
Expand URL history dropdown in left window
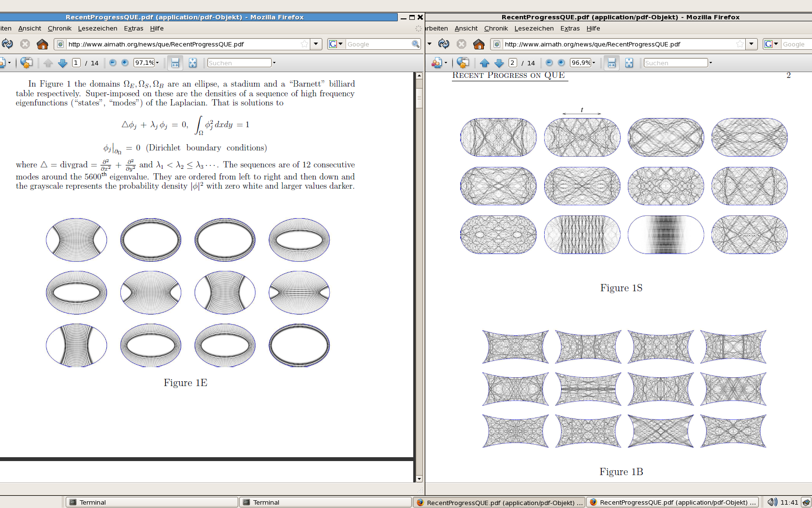(x=316, y=44)
